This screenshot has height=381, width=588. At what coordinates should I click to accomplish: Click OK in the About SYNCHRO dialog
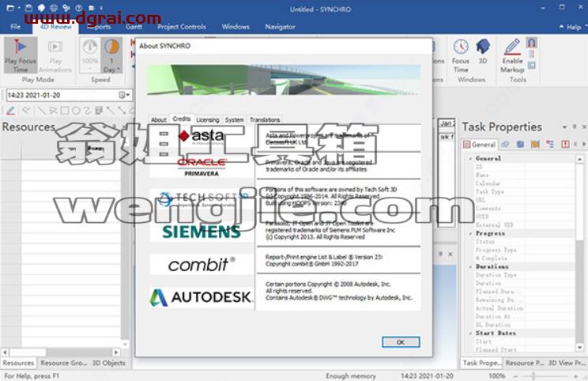[x=401, y=342]
